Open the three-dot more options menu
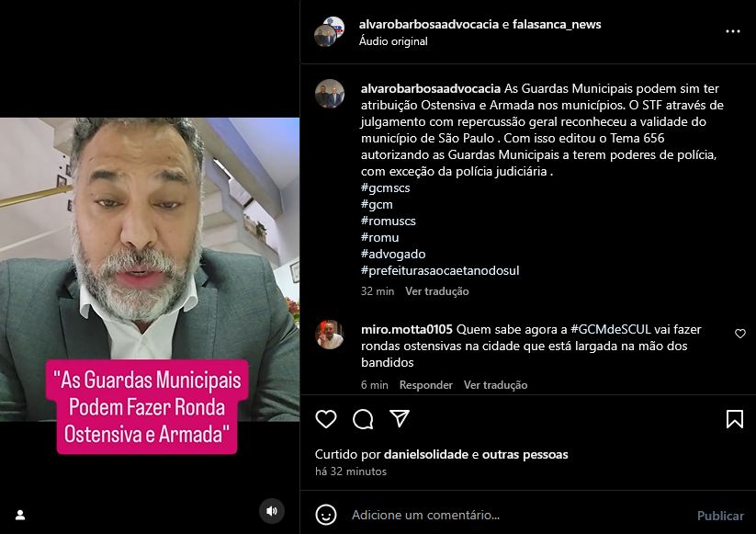 733,31
